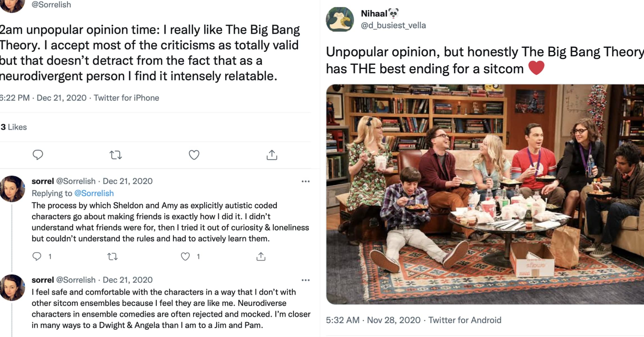Reply to the main Big Bang Theory tweet
This screenshot has height=337, width=644.
coord(38,155)
